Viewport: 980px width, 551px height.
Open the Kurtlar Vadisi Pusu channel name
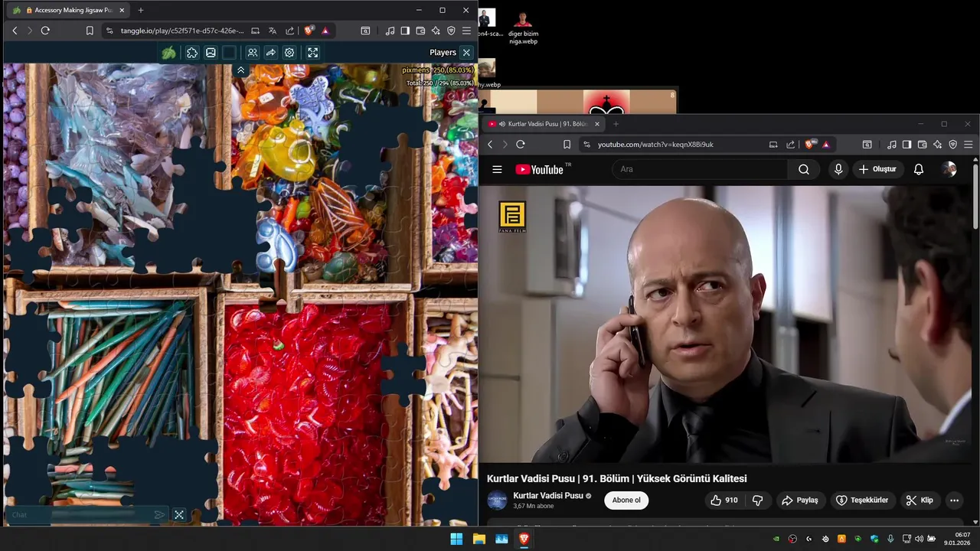pos(548,495)
